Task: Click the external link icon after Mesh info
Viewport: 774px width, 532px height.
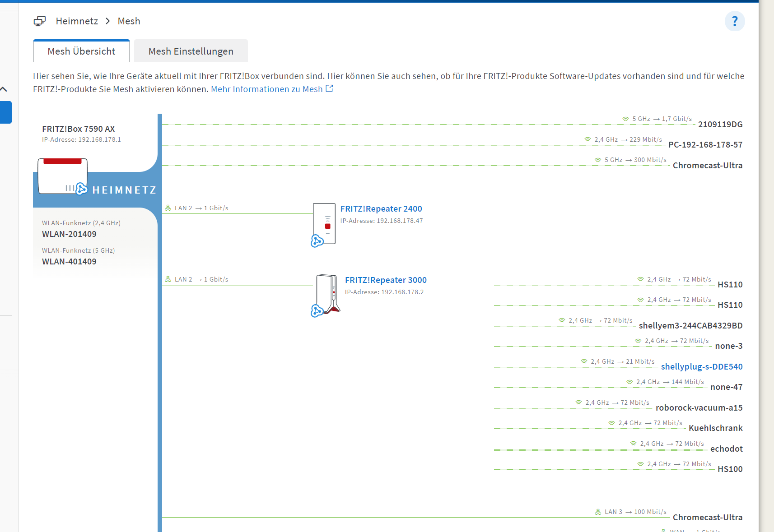Action: pyautogui.click(x=330, y=88)
